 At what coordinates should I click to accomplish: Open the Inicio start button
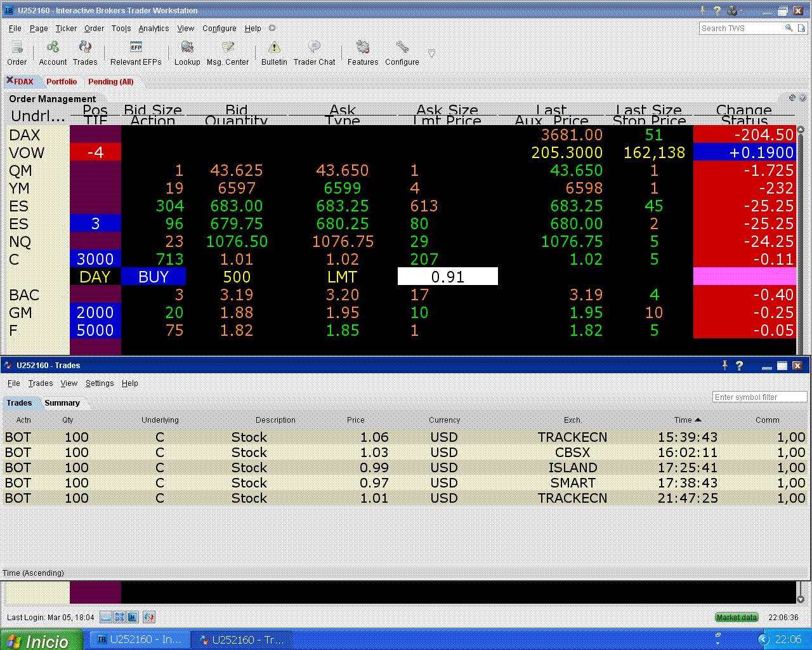point(41,640)
